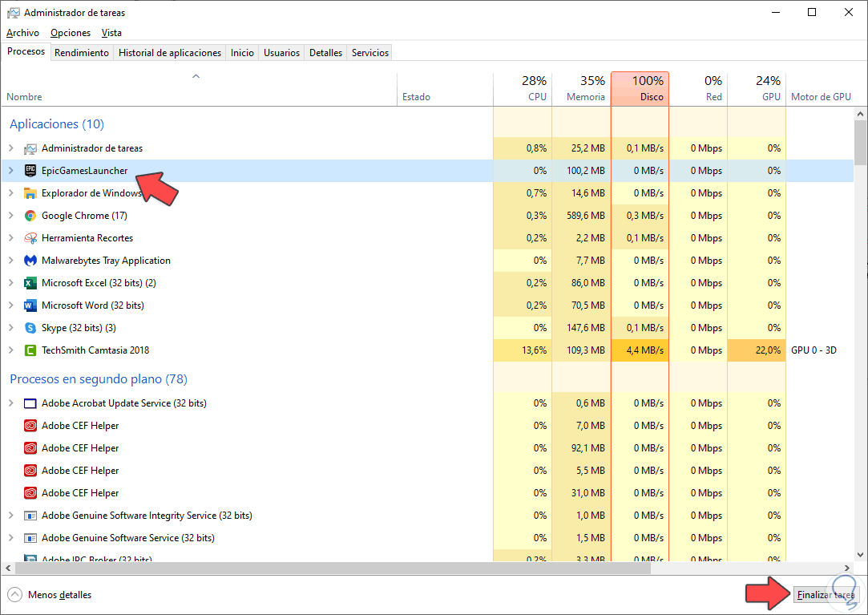Click the EpicGamesLauncher process icon

coord(30,171)
